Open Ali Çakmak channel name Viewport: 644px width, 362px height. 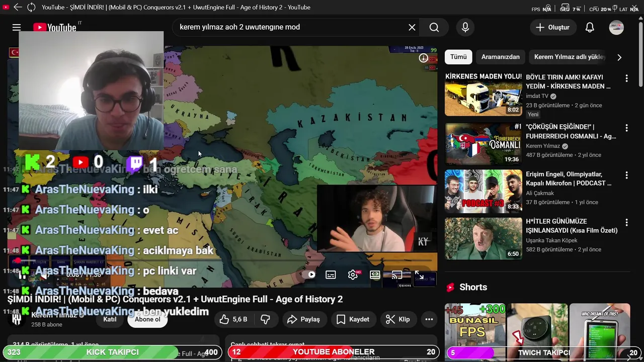tap(540, 193)
